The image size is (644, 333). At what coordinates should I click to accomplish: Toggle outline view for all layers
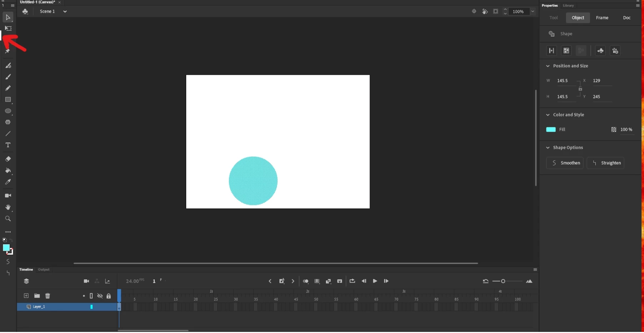point(91,296)
